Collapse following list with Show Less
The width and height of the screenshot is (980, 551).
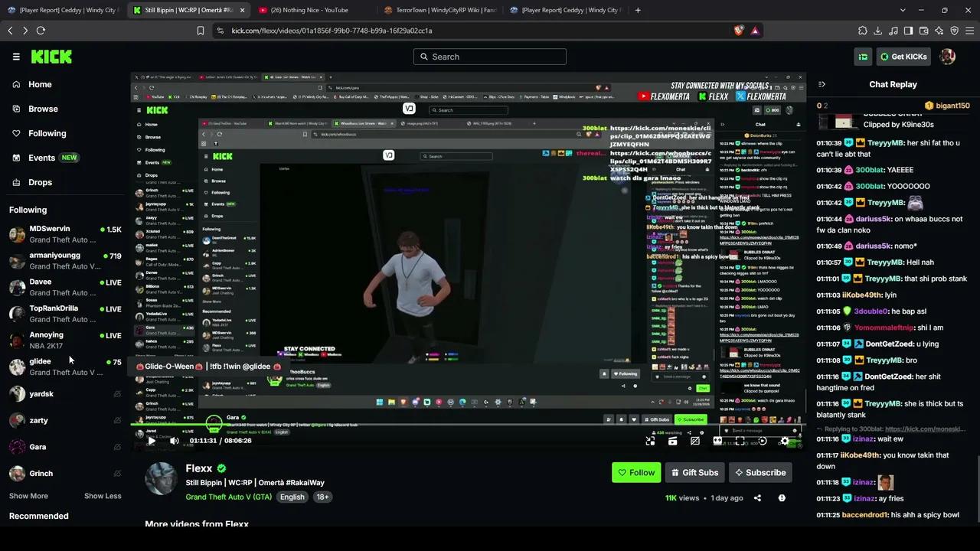point(103,496)
